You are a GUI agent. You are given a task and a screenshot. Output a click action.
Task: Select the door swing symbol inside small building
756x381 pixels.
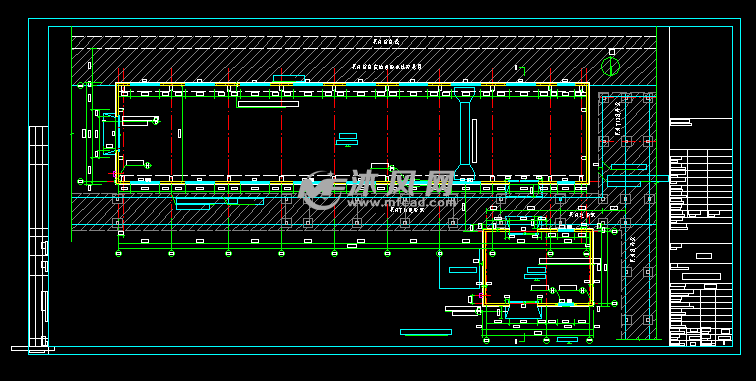tap(553, 291)
